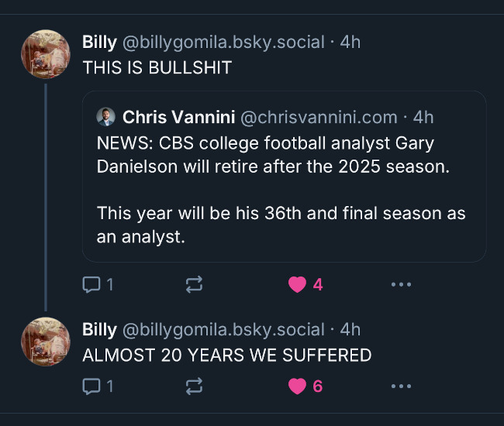Unlike the post with 6 likes
The width and height of the screenshot is (504, 426).
(297, 386)
